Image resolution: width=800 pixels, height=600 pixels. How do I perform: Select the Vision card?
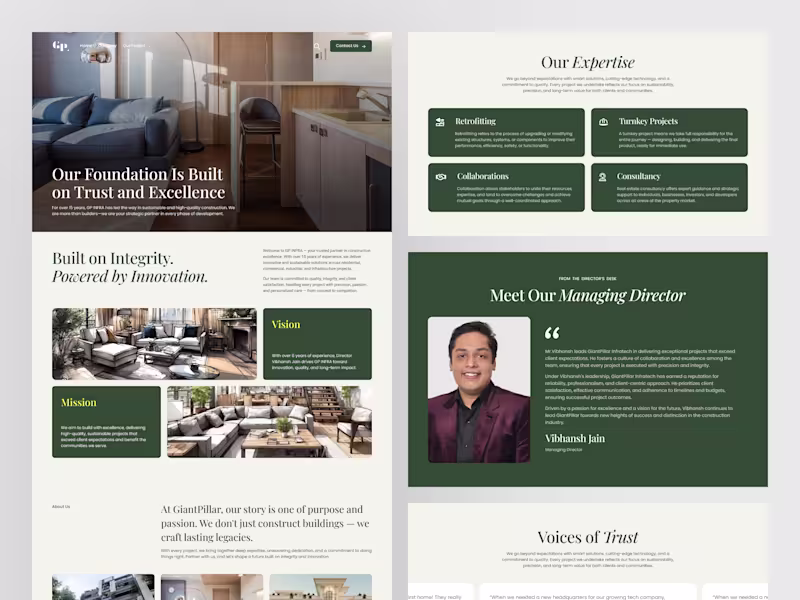click(317, 344)
